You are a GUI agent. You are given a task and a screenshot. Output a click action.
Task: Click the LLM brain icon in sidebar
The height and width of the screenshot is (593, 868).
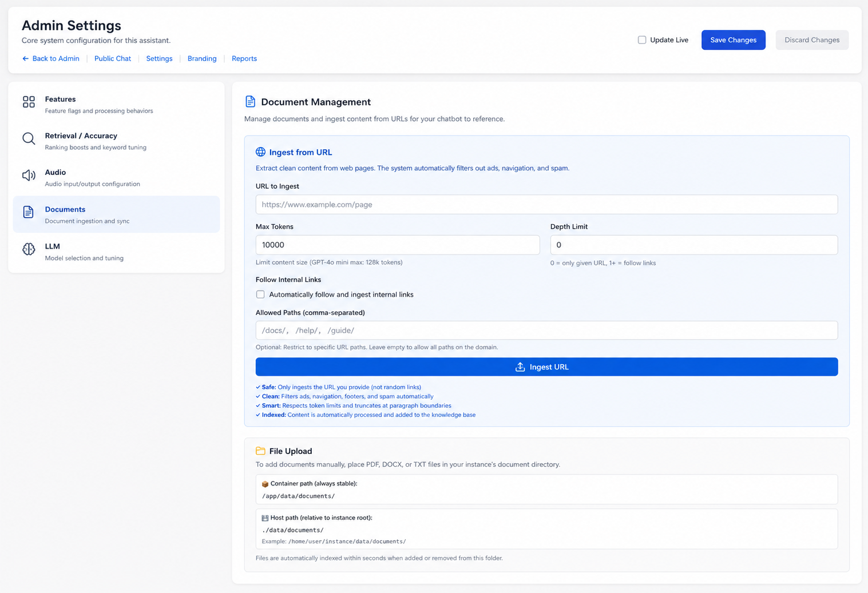(29, 249)
